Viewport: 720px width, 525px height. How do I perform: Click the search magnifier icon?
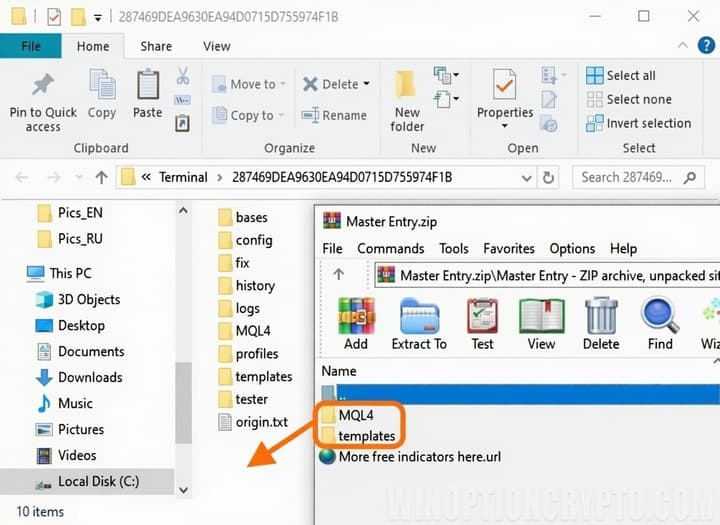click(x=690, y=177)
